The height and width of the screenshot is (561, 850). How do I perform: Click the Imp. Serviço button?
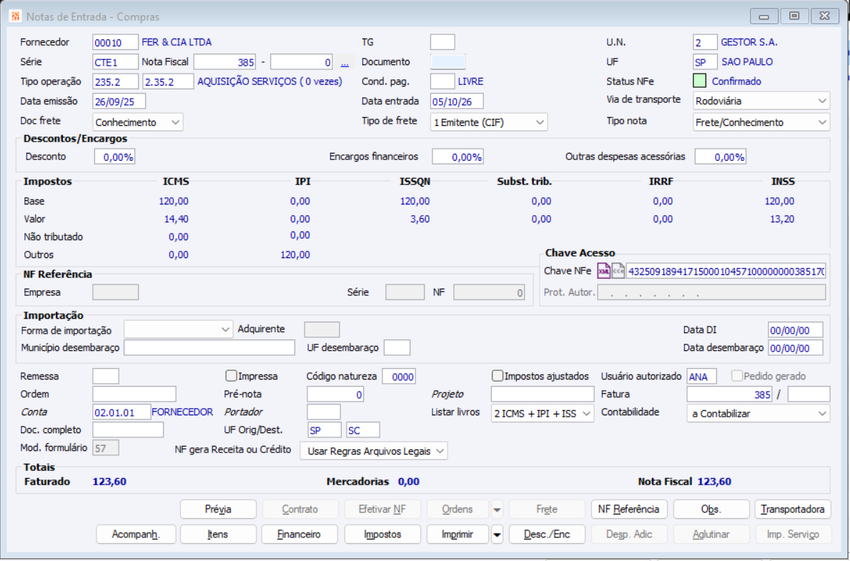pyautogui.click(x=793, y=534)
